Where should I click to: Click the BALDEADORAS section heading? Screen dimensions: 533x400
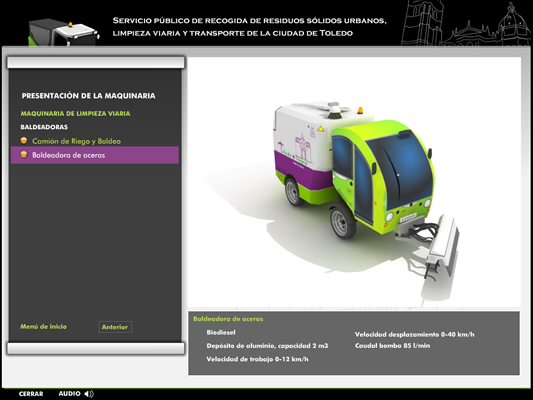click(x=44, y=127)
